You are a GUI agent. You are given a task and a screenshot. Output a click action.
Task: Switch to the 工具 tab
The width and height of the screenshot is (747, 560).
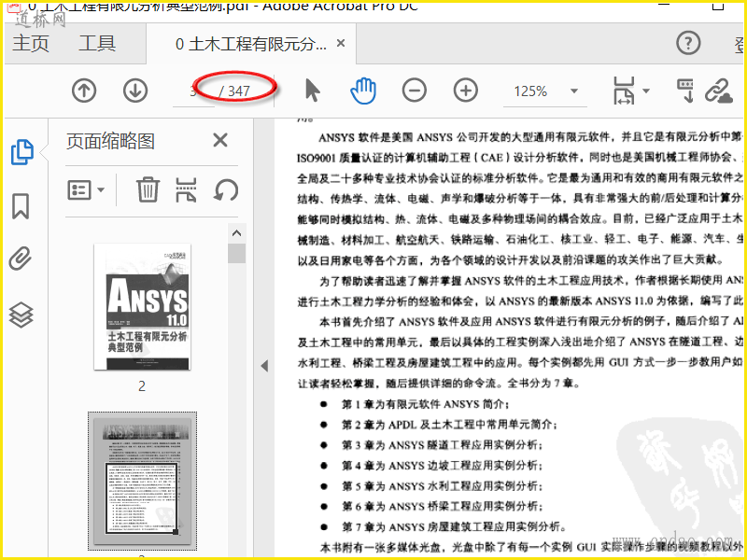click(x=97, y=43)
